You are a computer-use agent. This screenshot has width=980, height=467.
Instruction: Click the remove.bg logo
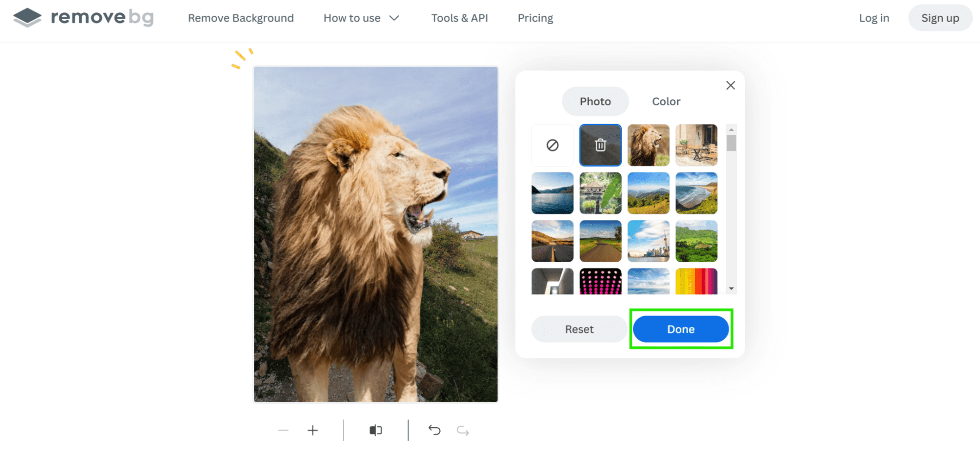83,18
